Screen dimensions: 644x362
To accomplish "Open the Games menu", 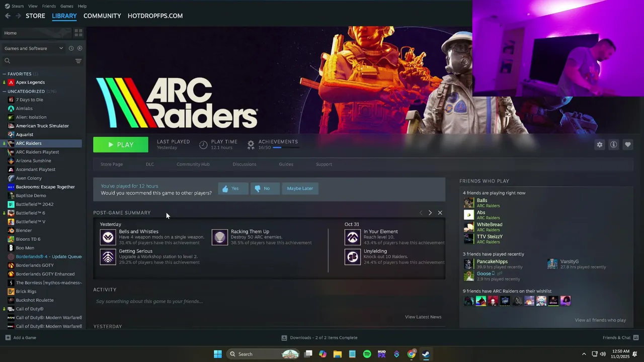I will click(x=66, y=6).
